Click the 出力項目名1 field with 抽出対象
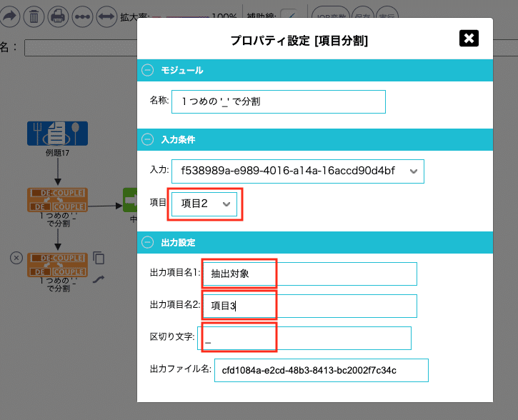518x420 pixels. (309, 274)
